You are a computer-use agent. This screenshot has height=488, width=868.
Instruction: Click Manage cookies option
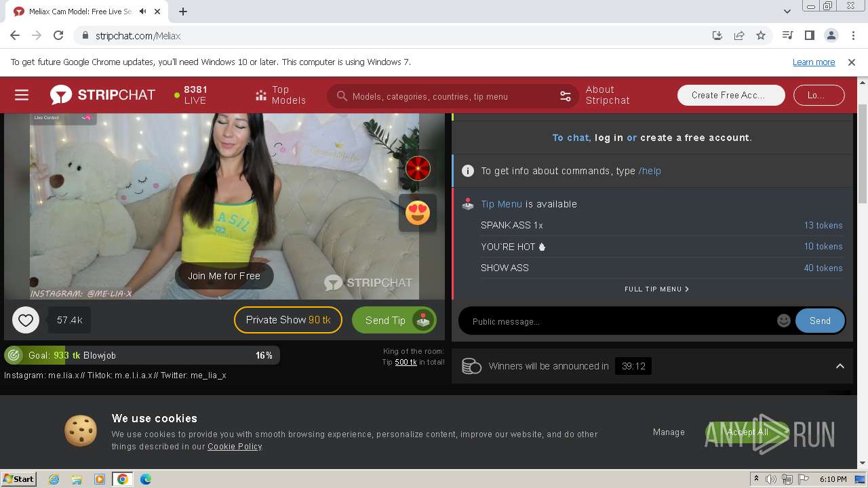coord(669,432)
